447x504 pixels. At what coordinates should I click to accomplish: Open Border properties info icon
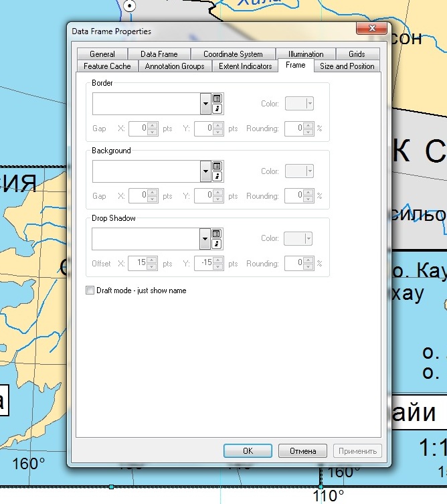[217, 108]
